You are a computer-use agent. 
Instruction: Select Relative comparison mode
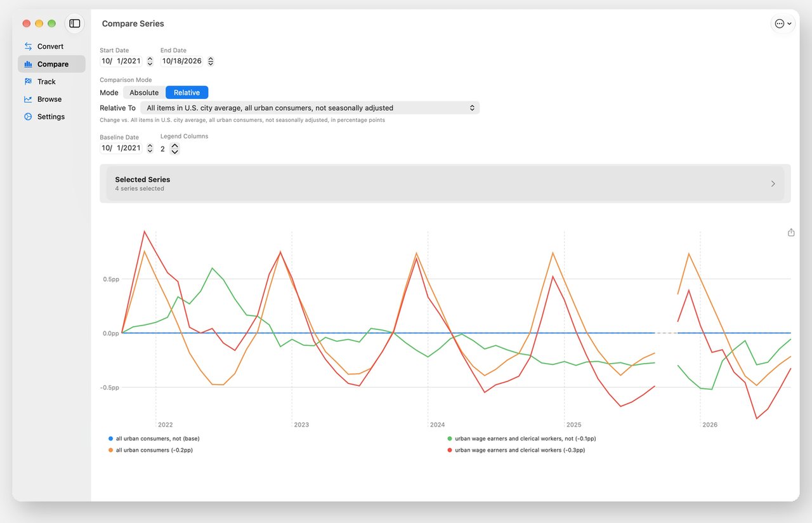(187, 93)
